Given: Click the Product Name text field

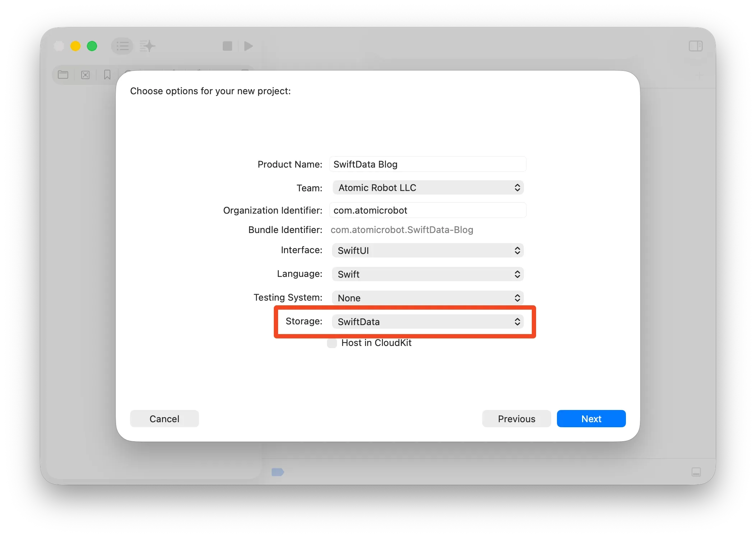Looking at the screenshot, I should (x=428, y=164).
